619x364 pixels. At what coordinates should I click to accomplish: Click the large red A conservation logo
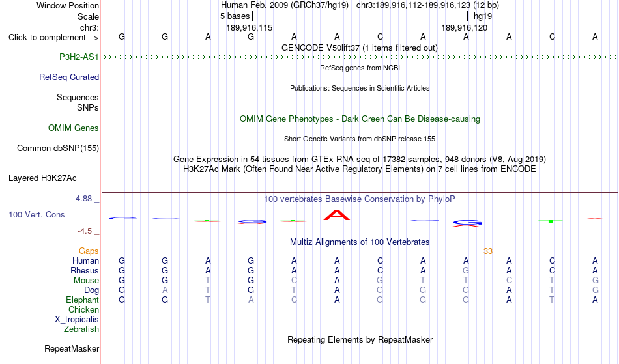click(337, 216)
